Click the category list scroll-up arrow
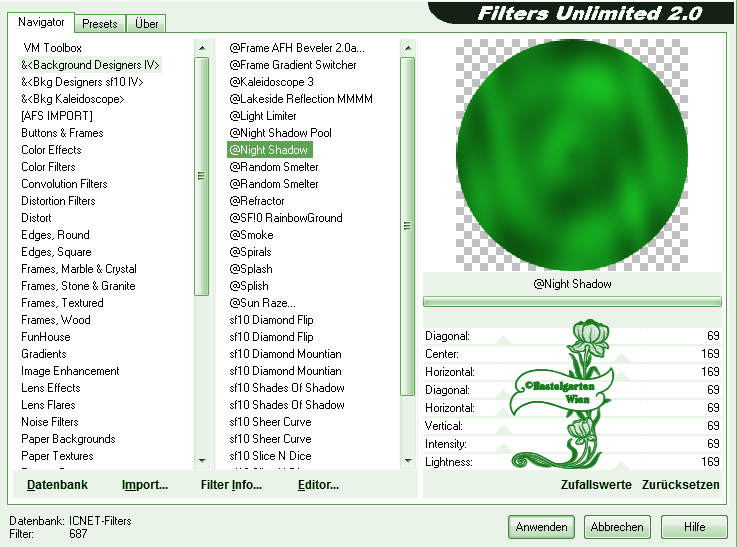Image resolution: width=737 pixels, height=547 pixels. [x=202, y=48]
